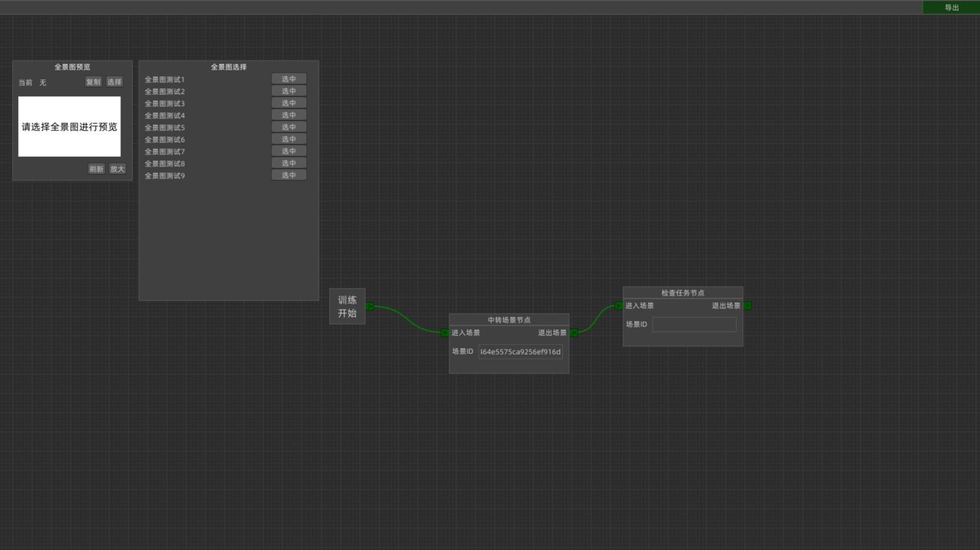This screenshot has width=980, height=550.
Task: Enlarge the preview using 放大 button
Action: coord(117,170)
